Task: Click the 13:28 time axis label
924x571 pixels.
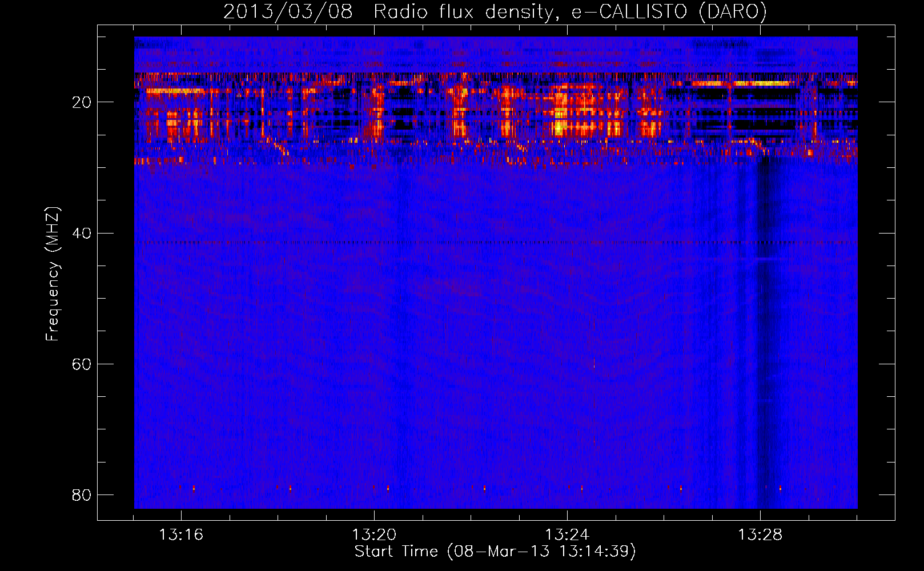Action: (x=760, y=535)
